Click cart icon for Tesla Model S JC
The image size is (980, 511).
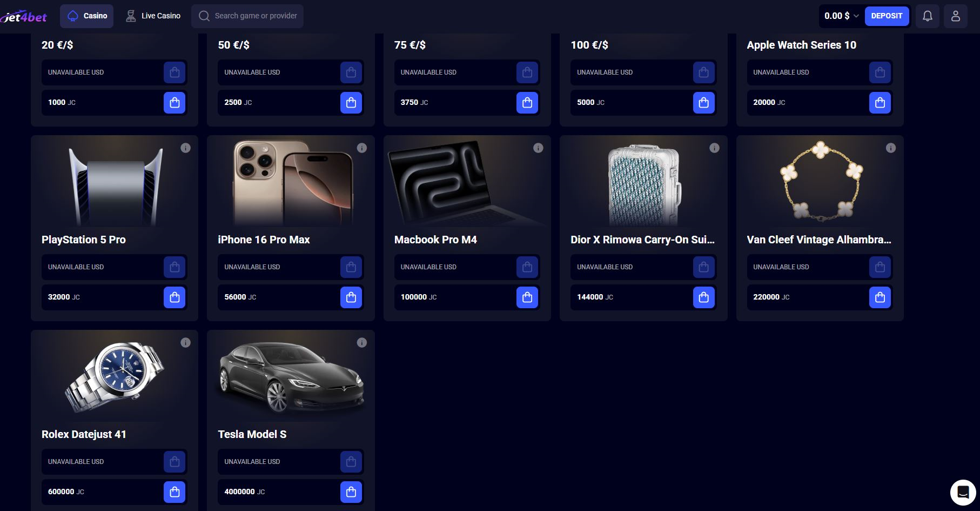(x=351, y=492)
